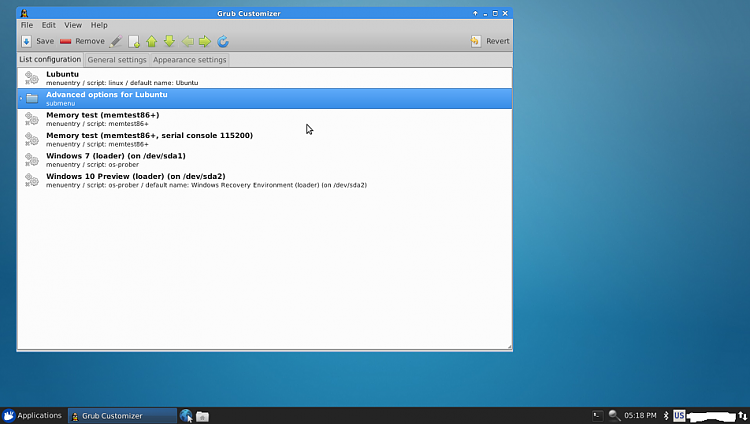
Task: Switch to the General settings tab
Action: [x=117, y=60]
